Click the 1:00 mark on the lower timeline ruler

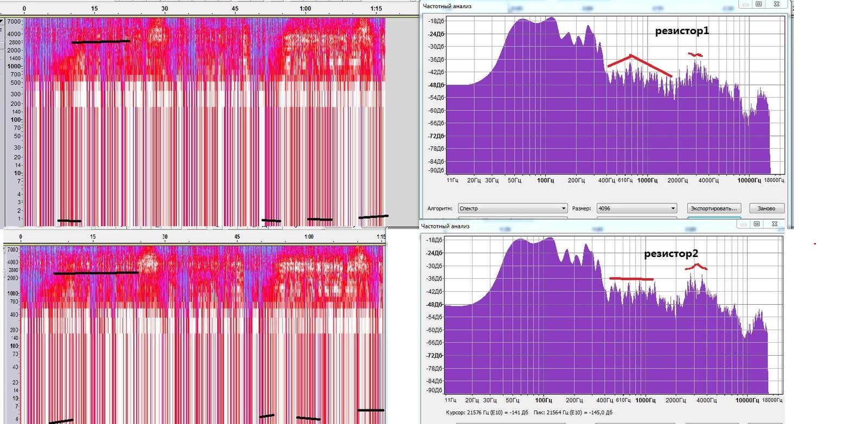coord(309,237)
